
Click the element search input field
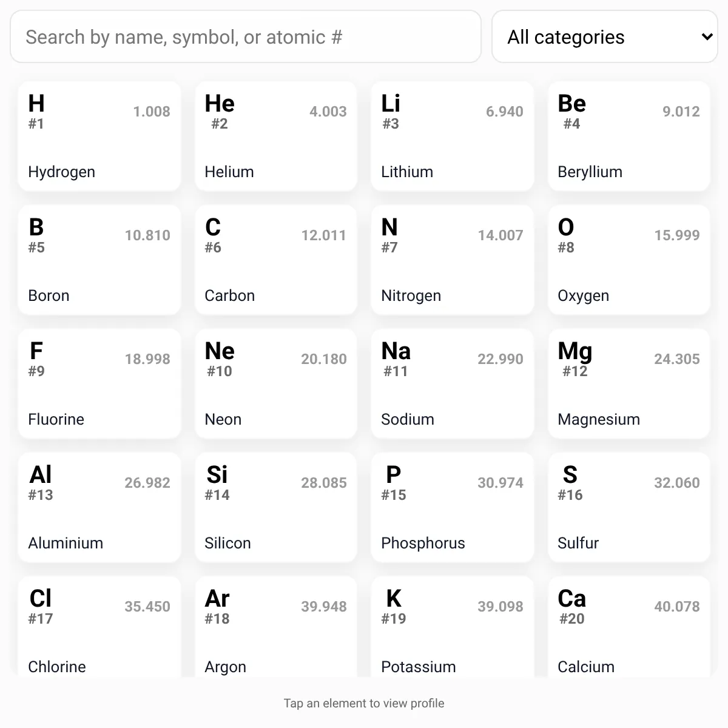(245, 37)
